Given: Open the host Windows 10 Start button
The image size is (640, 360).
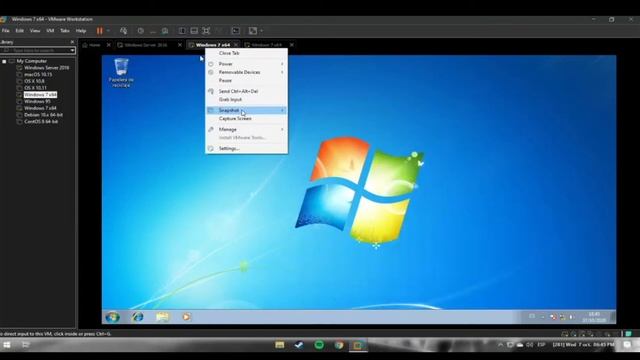Looking at the screenshot, I should click(7, 345).
